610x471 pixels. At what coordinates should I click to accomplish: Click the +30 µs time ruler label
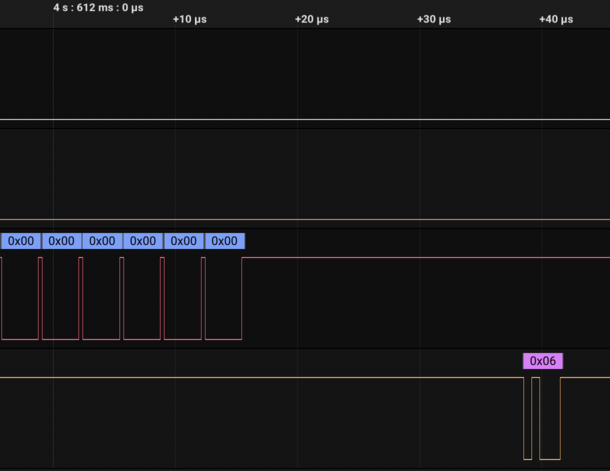pyautogui.click(x=434, y=19)
